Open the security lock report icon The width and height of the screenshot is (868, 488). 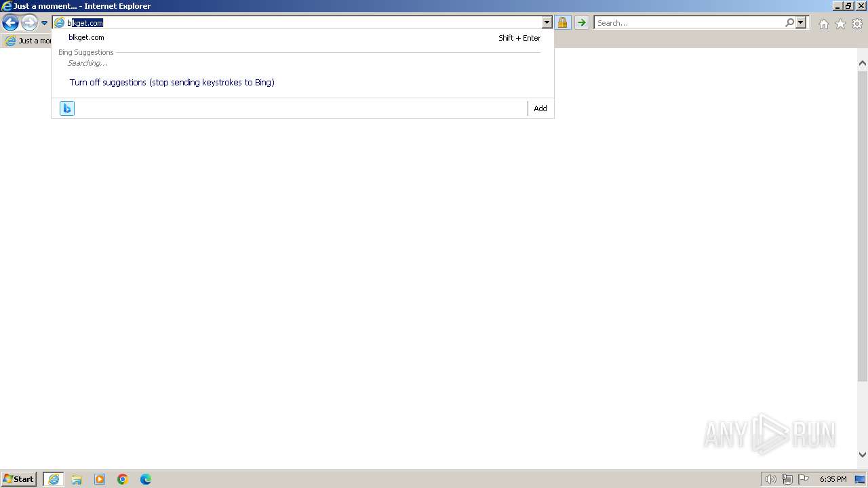562,23
